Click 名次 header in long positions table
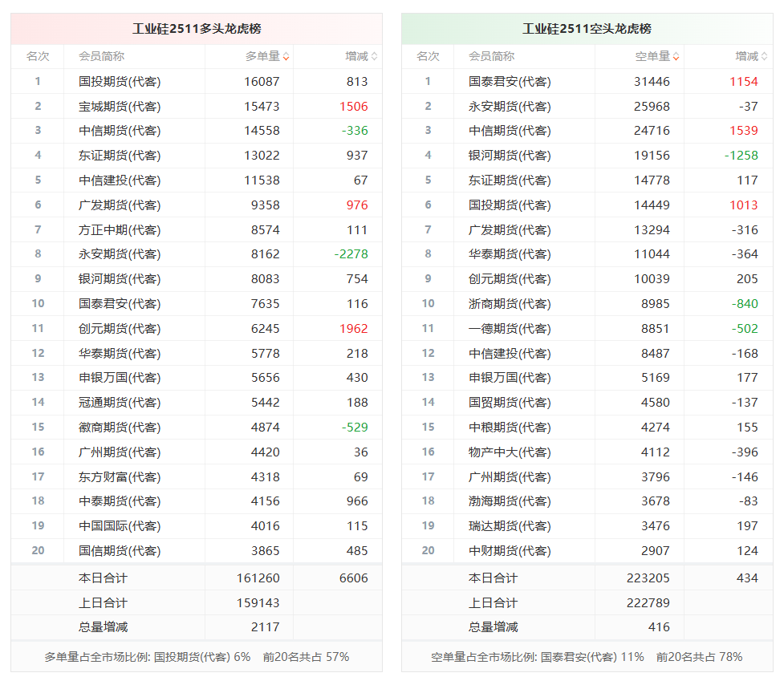The image size is (784, 681). tap(38, 56)
